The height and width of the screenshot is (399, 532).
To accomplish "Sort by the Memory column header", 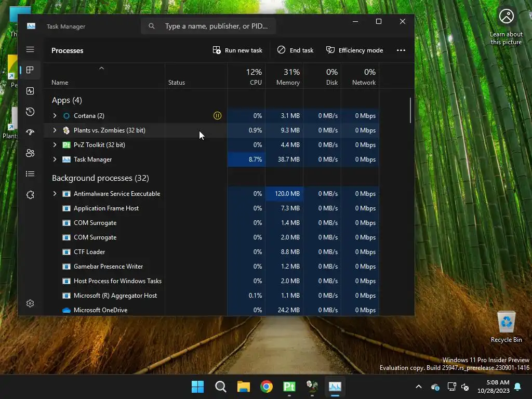I will click(284, 76).
